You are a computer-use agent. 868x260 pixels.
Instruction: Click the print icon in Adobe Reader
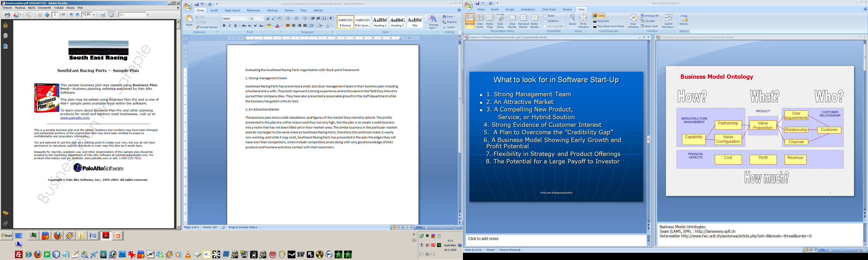coord(7,15)
